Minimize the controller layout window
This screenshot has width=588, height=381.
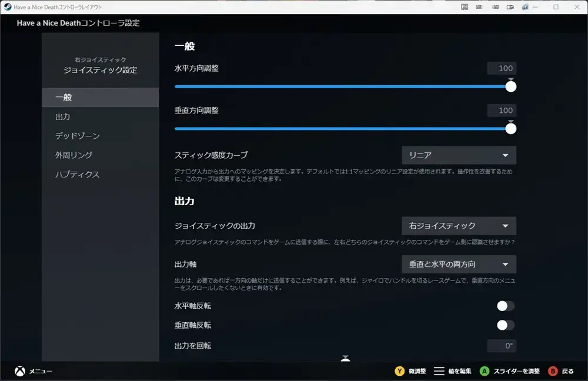pos(536,6)
